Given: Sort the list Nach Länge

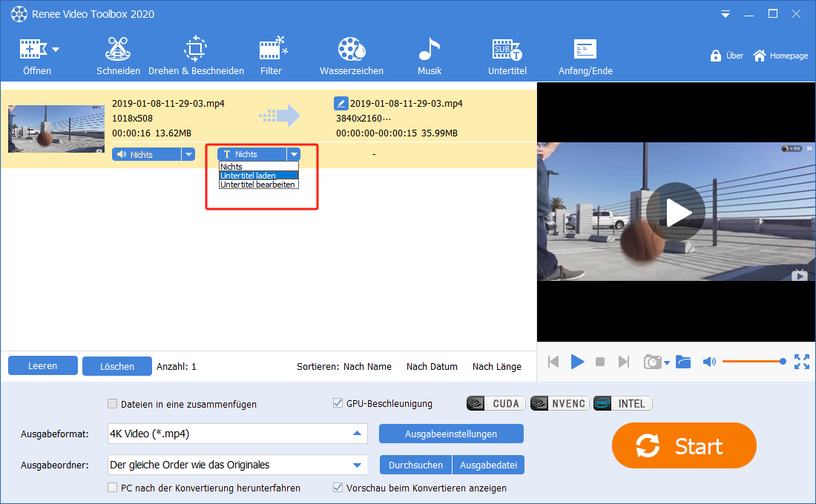Looking at the screenshot, I should [x=497, y=367].
